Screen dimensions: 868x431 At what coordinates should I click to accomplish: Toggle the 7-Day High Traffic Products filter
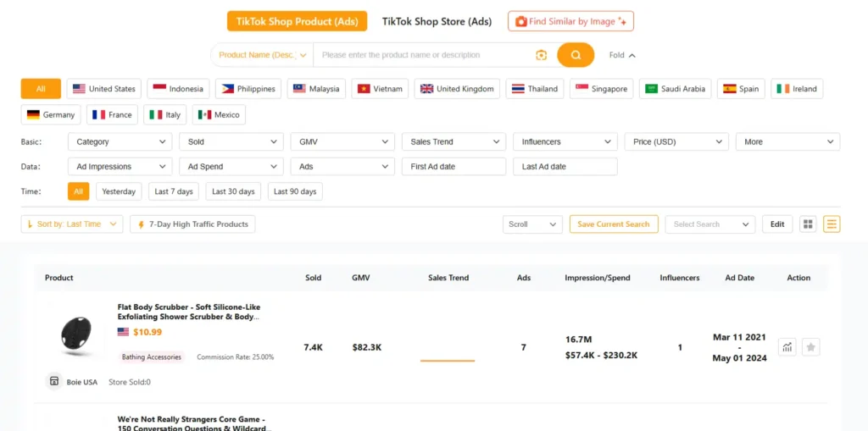pyautogui.click(x=192, y=224)
